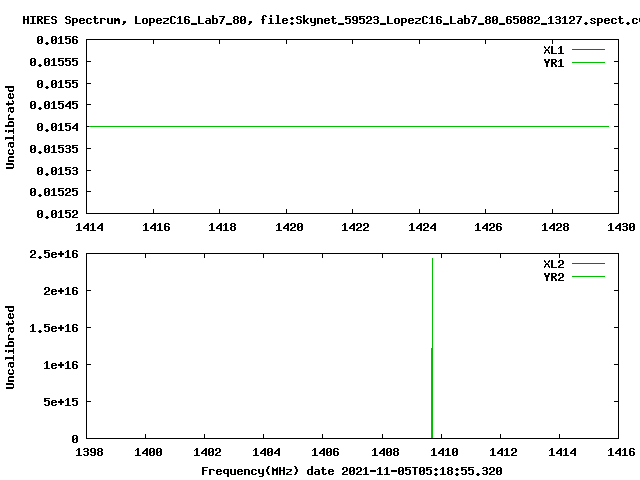Click the 2.5e+16 y-axis label
Screen dimensions: 640x480
pos(54,254)
